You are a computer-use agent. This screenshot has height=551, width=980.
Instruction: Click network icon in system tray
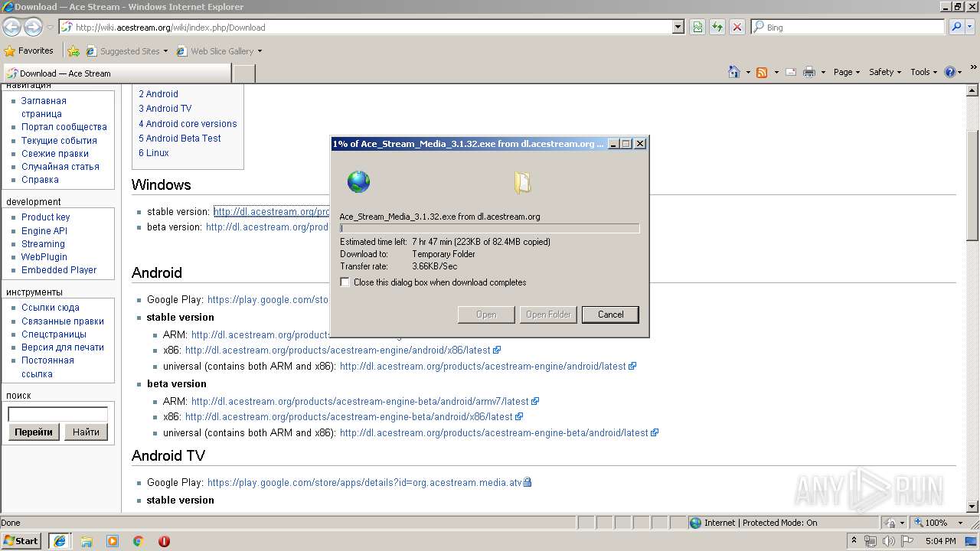(871, 541)
